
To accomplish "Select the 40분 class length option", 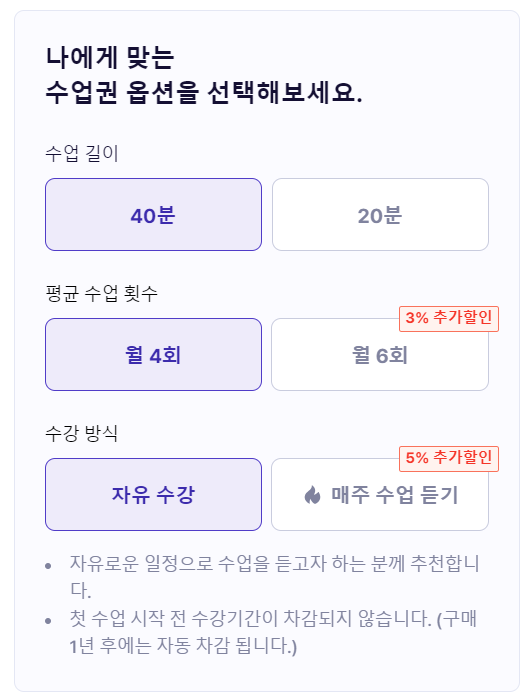I will pyautogui.click(x=153, y=214).
